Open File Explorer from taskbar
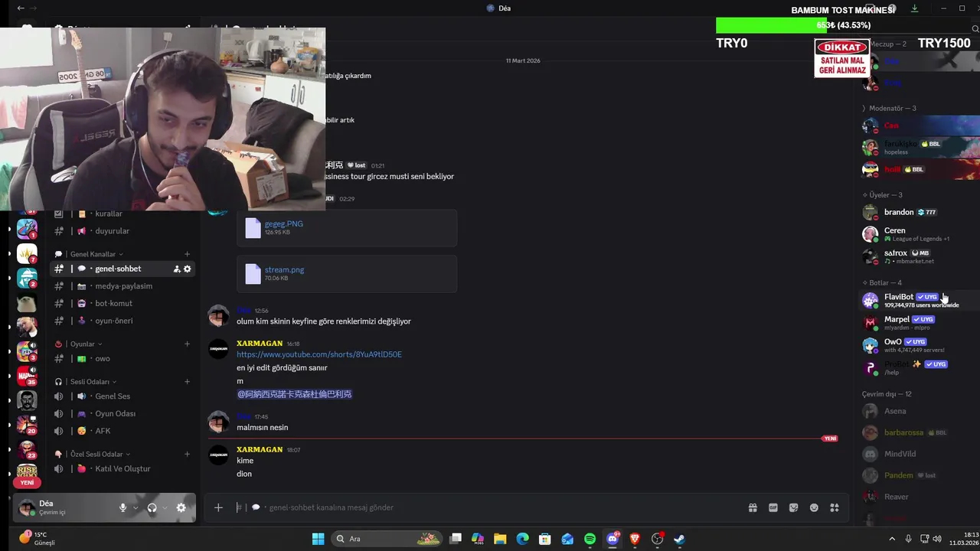 pos(500,539)
